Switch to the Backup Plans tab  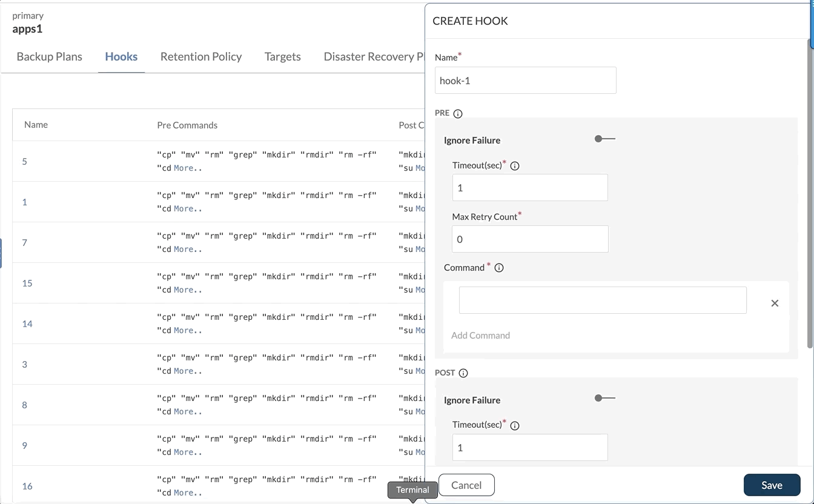(50, 56)
